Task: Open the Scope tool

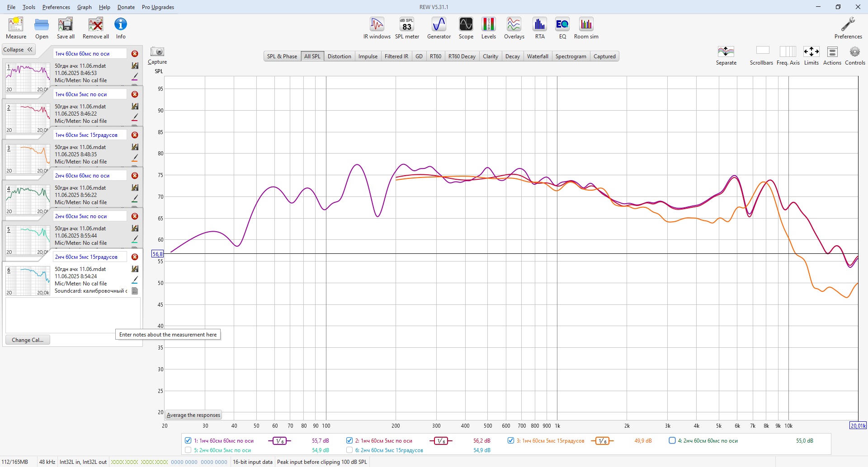Action: (x=466, y=28)
